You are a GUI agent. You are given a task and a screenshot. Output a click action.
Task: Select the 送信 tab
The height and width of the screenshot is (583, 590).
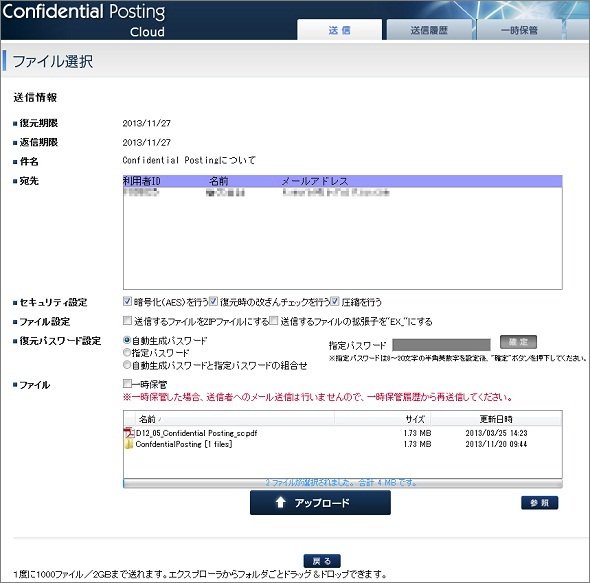339,30
